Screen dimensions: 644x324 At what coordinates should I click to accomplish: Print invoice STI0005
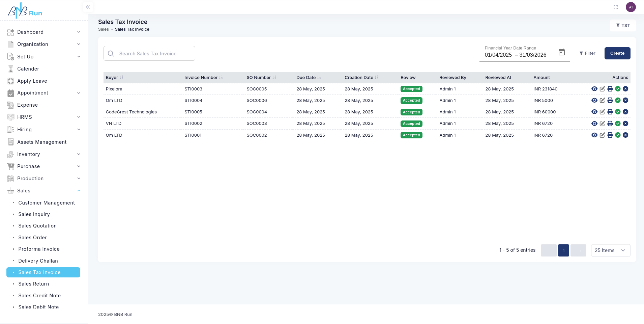[x=610, y=112]
